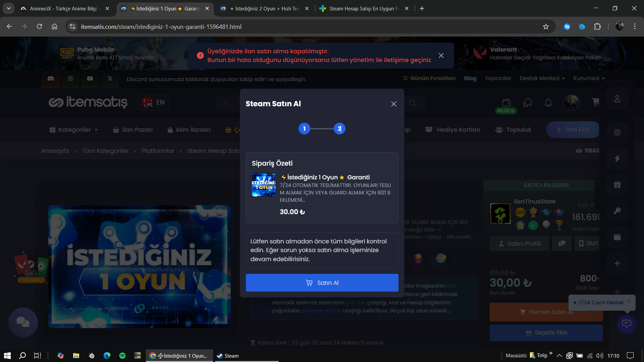Reload the current page
Viewport: 644px width, 362px height.
click(39, 26)
